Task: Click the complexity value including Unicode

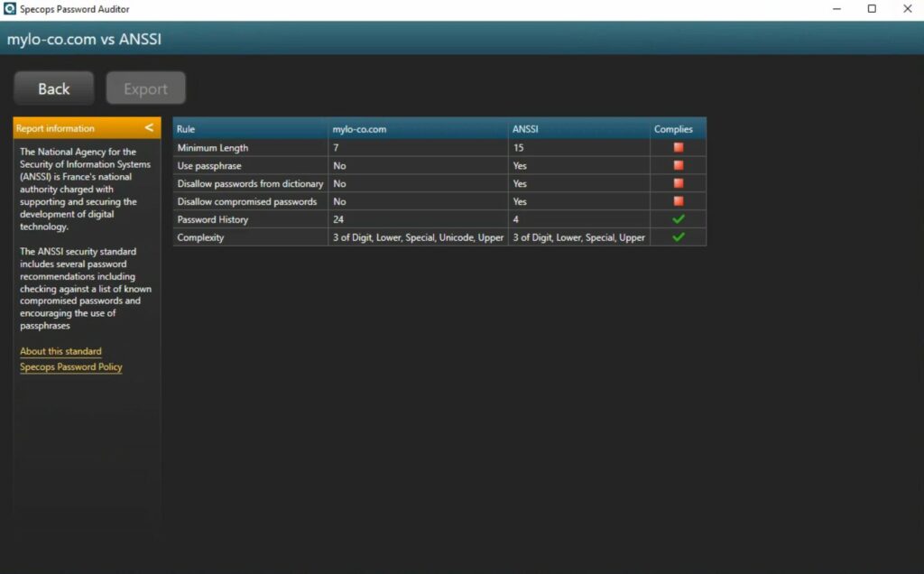Action: coord(419,237)
